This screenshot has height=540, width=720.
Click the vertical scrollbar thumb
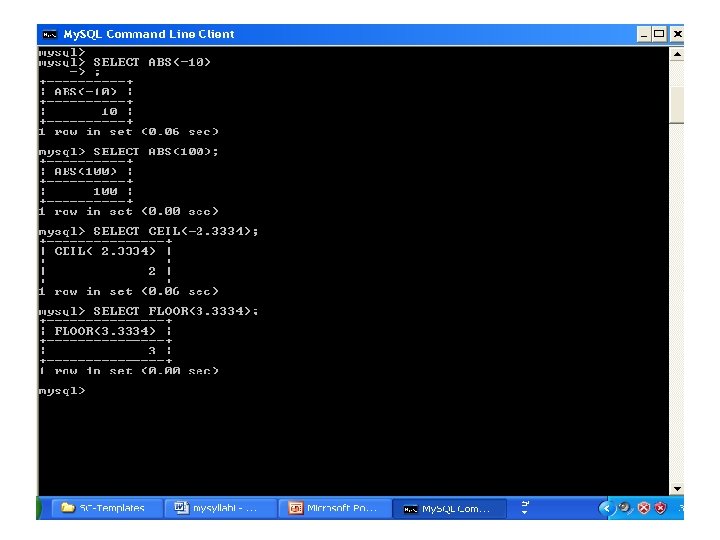[677, 105]
